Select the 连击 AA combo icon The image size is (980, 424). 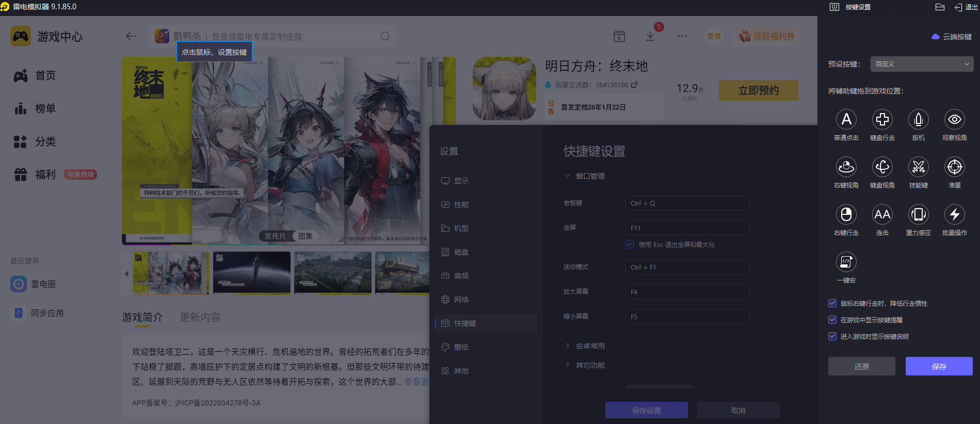click(882, 214)
